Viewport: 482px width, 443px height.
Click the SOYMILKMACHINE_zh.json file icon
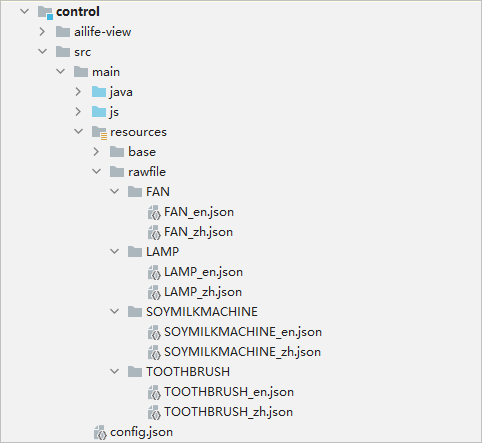pyautogui.click(x=154, y=353)
